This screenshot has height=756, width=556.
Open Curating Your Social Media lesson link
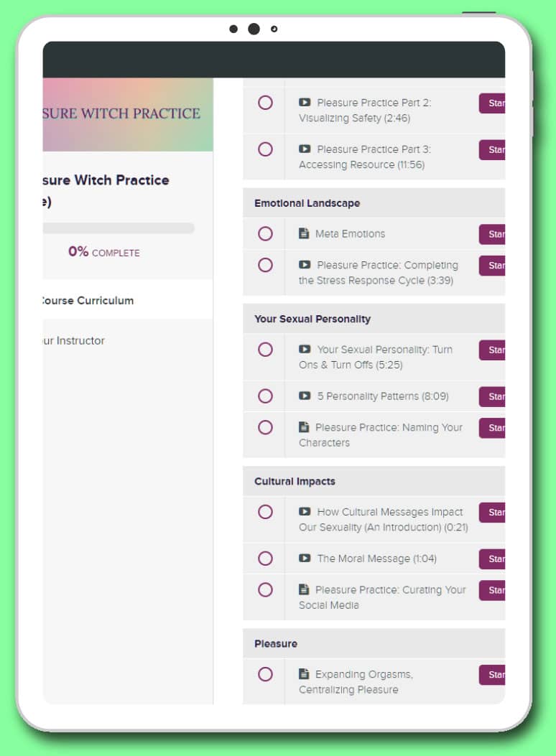coord(382,597)
